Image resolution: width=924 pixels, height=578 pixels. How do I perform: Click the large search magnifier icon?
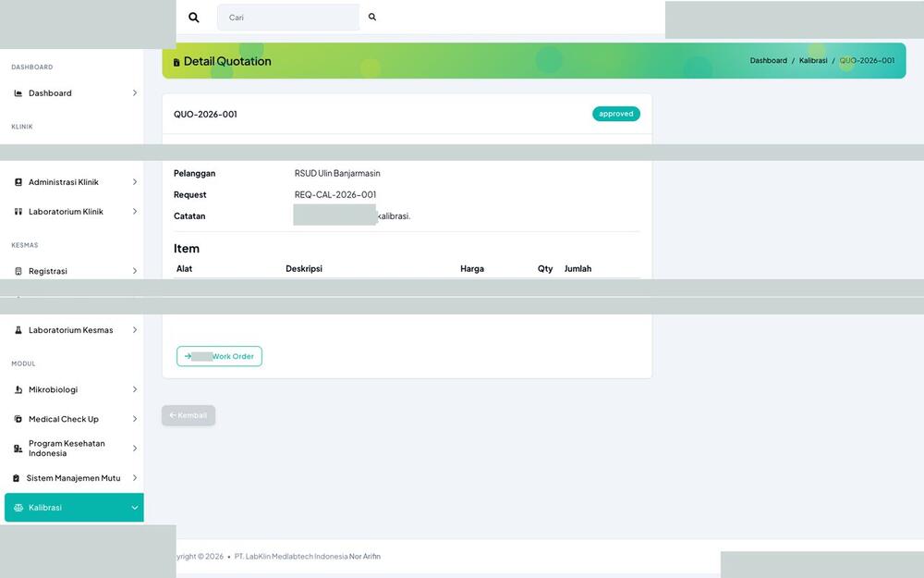[x=193, y=18]
